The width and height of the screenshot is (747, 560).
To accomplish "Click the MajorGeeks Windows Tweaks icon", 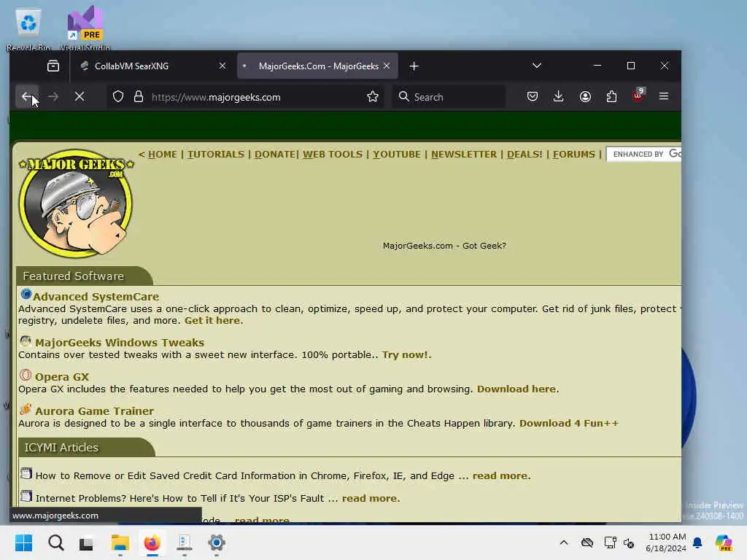I will tap(26, 341).
